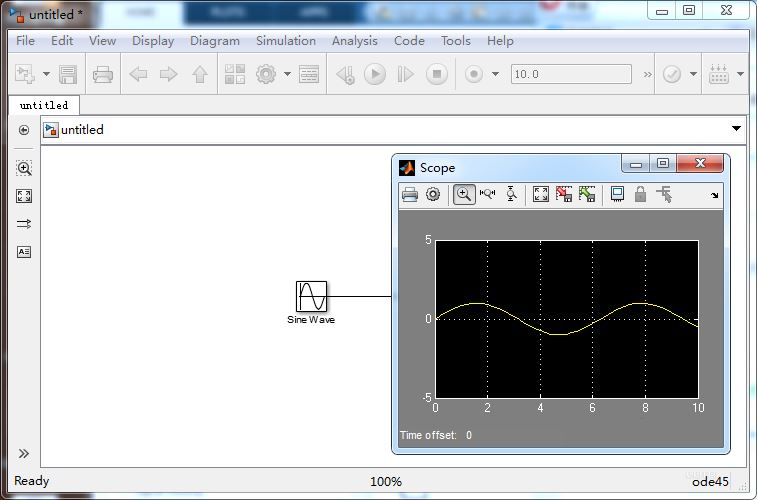Autoscale the Scope axes
The image size is (757, 500).
pyautogui.click(x=541, y=194)
